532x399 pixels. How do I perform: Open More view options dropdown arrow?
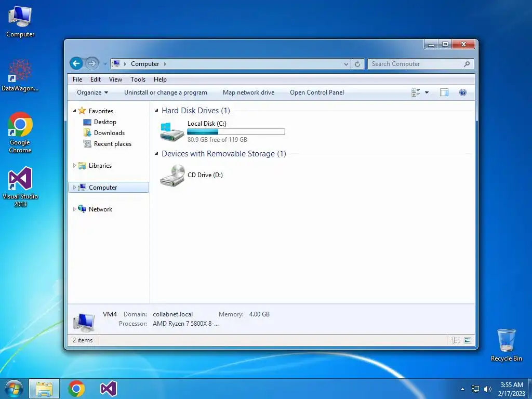point(427,92)
